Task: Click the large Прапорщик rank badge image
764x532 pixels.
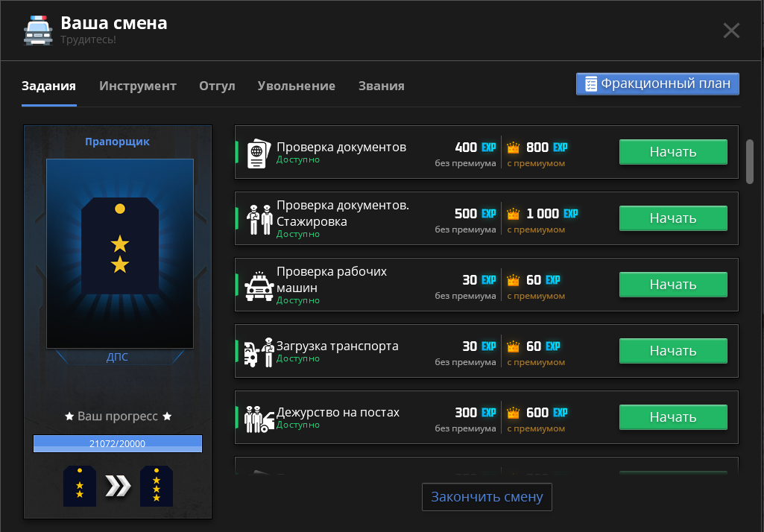Action: [120, 253]
